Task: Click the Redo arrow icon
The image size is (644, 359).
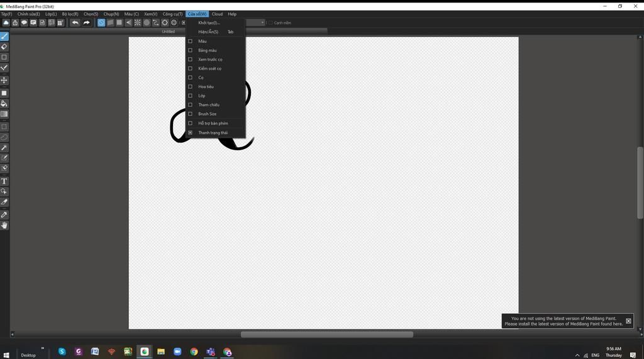Action: (x=86, y=23)
